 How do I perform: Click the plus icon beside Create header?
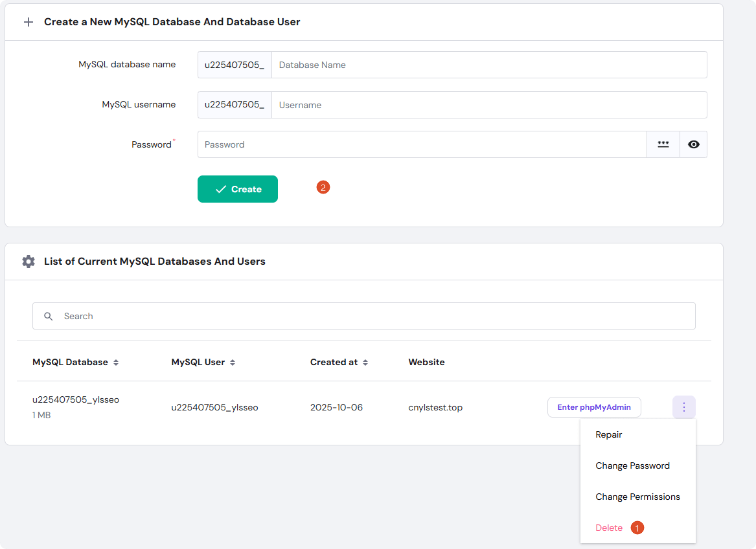tap(28, 22)
